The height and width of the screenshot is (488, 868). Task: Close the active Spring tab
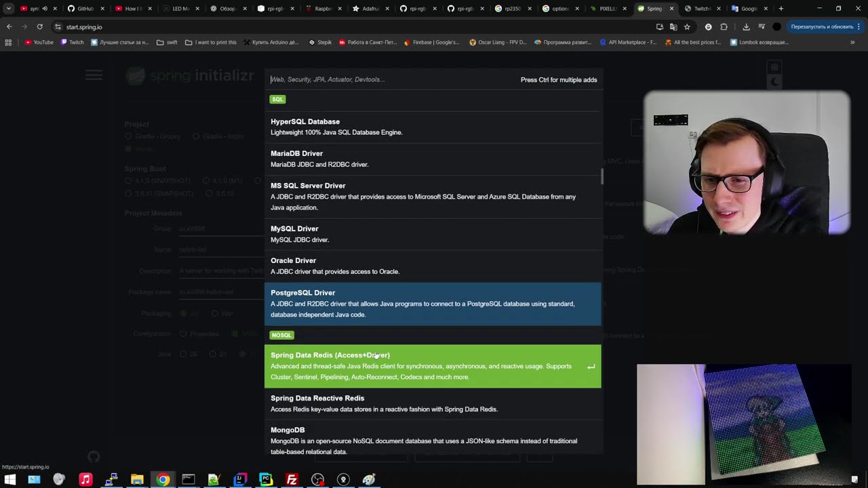(x=672, y=9)
